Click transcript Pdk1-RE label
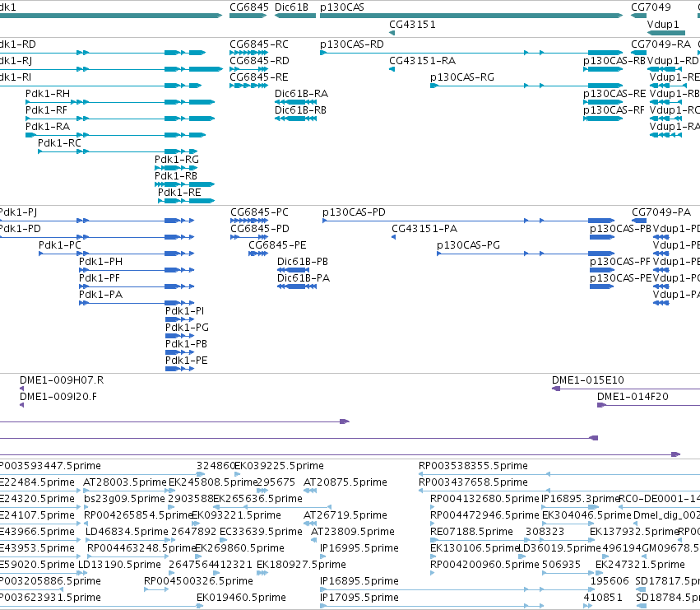The image size is (700, 610). (x=179, y=193)
